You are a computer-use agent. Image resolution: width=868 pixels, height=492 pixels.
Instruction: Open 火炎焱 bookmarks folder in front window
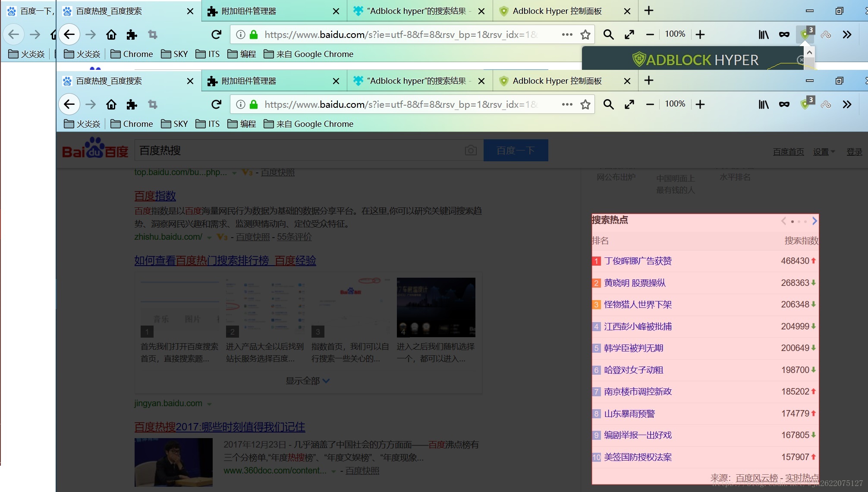pyautogui.click(x=82, y=124)
